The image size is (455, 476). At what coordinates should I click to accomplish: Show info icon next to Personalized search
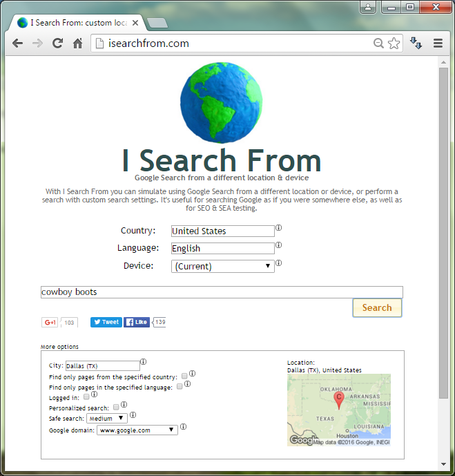[x=124, y=404]
